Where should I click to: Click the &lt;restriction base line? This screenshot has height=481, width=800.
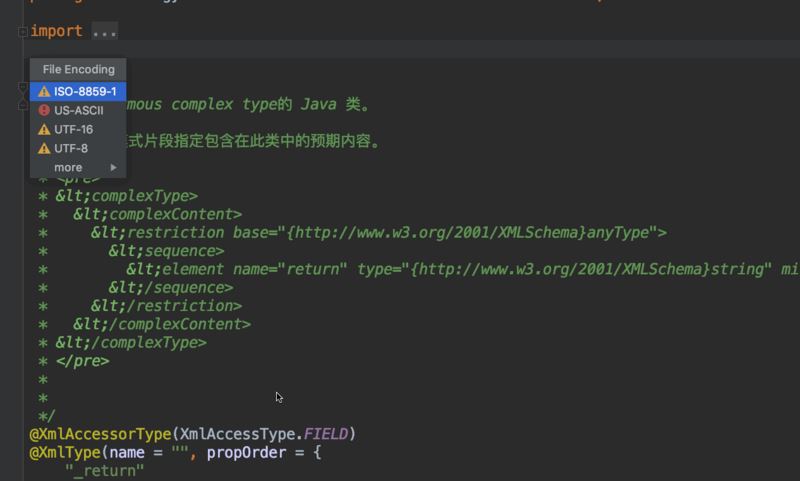point(379,233)
